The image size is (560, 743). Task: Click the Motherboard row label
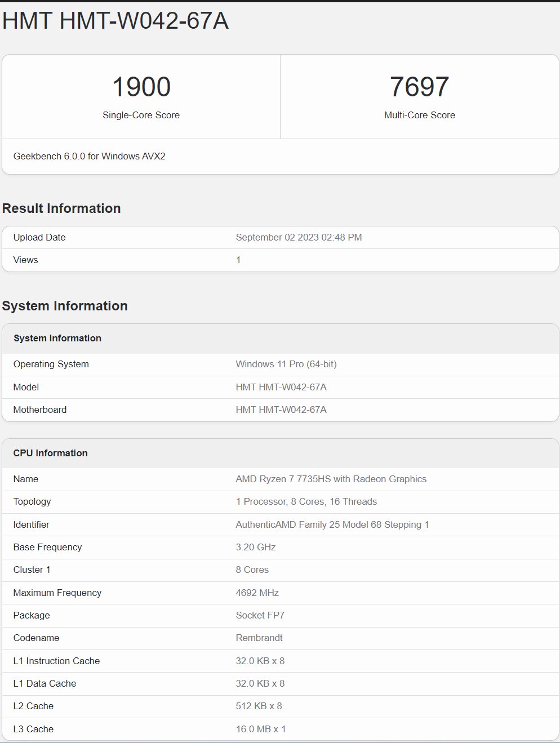click(x=40, y=410)
